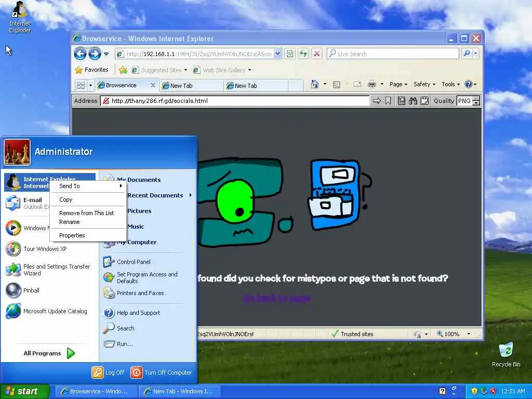
Task: Open the search provider dropdown arrow
Action: 476,54
